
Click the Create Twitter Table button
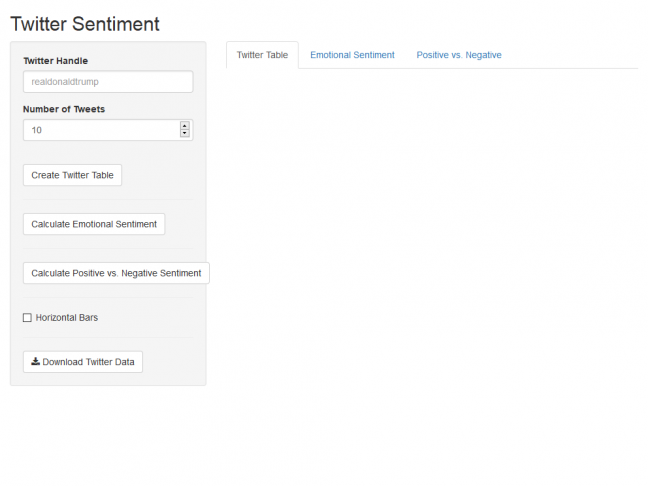(72, 175)
